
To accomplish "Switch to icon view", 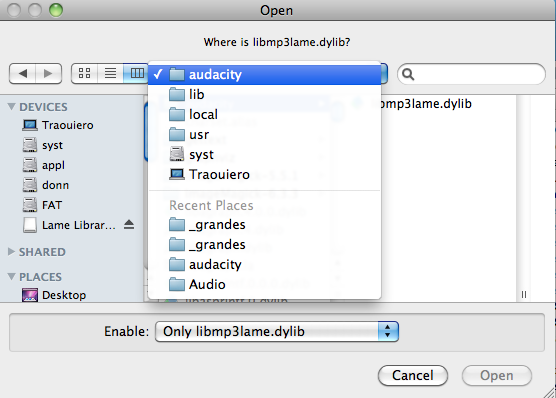I will (84, 73).
